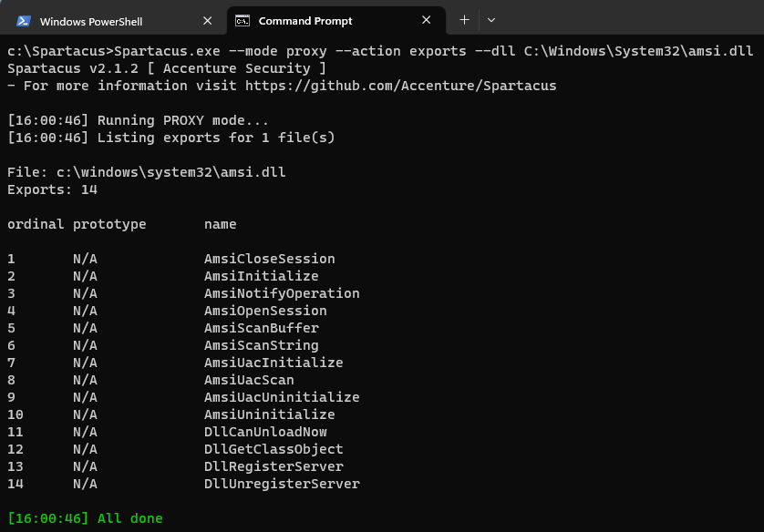Click the green All done message
The height and width of the screenshot is (532, 764).
click(x=85, y=518)
